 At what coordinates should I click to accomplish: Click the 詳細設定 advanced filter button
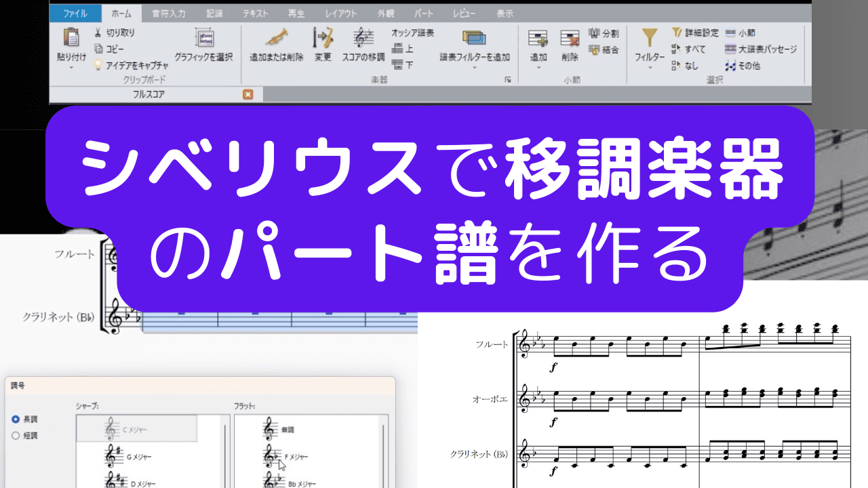coord(695,33)
